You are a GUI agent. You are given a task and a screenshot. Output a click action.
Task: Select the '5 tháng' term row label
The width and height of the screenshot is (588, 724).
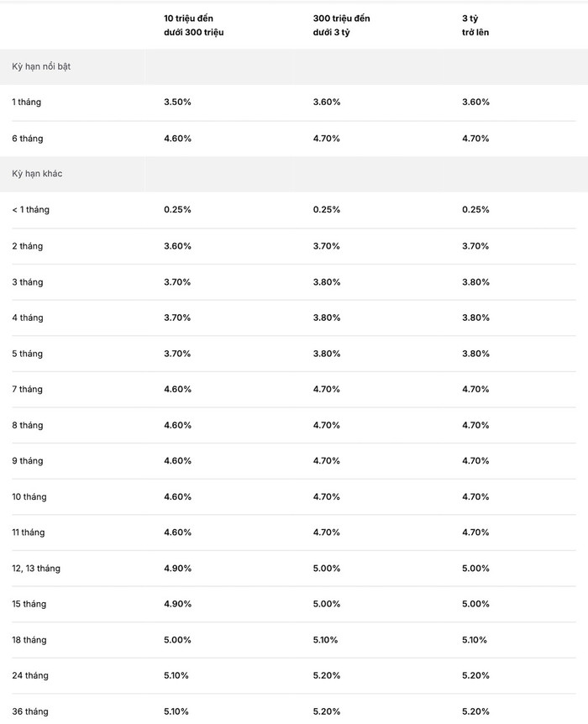click(x=27, y=354)
